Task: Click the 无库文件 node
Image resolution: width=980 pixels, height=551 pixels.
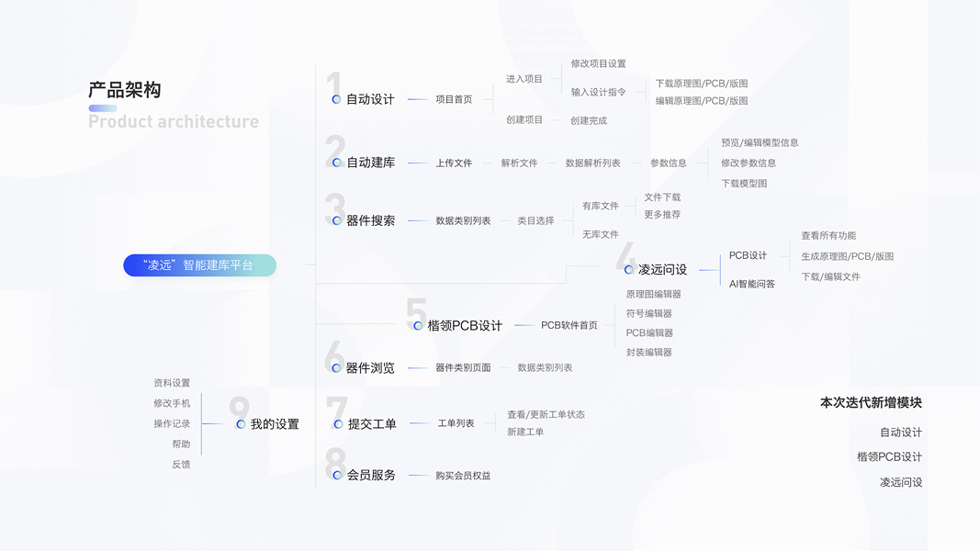Action: tap(600, 234)
